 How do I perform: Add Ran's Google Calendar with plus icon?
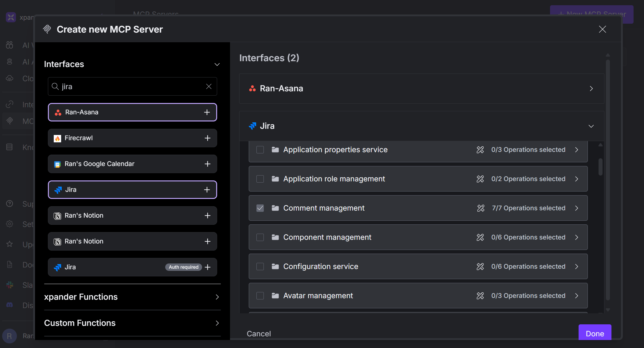click(x=208, y=164)
